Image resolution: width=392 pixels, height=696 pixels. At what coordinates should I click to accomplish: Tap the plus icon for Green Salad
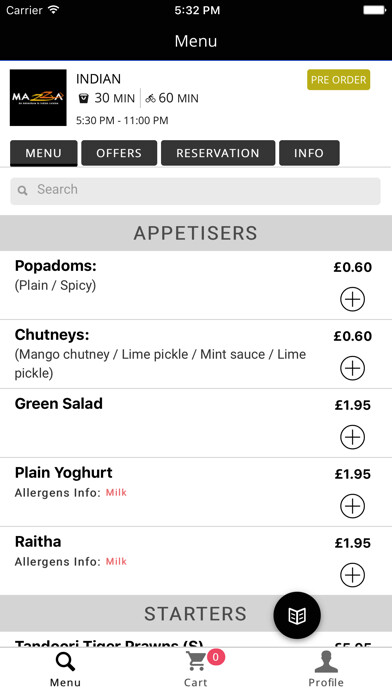pyautogui.click(x=352, y=437)
